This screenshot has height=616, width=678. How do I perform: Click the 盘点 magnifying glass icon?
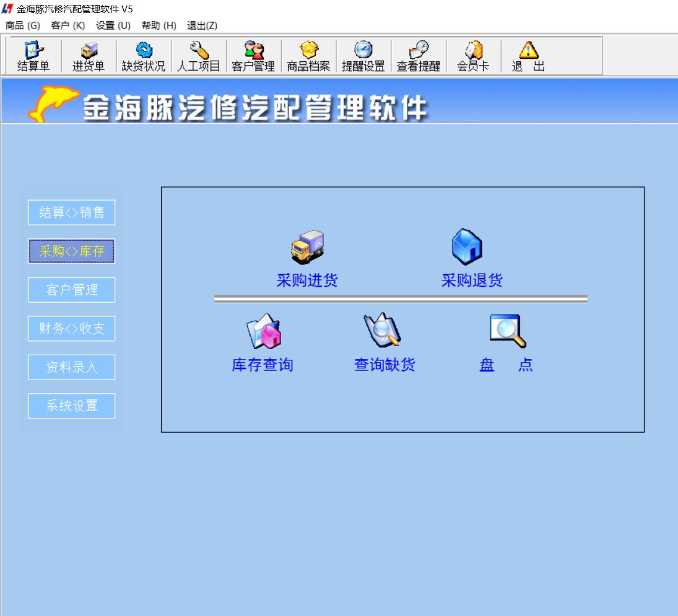508,331
